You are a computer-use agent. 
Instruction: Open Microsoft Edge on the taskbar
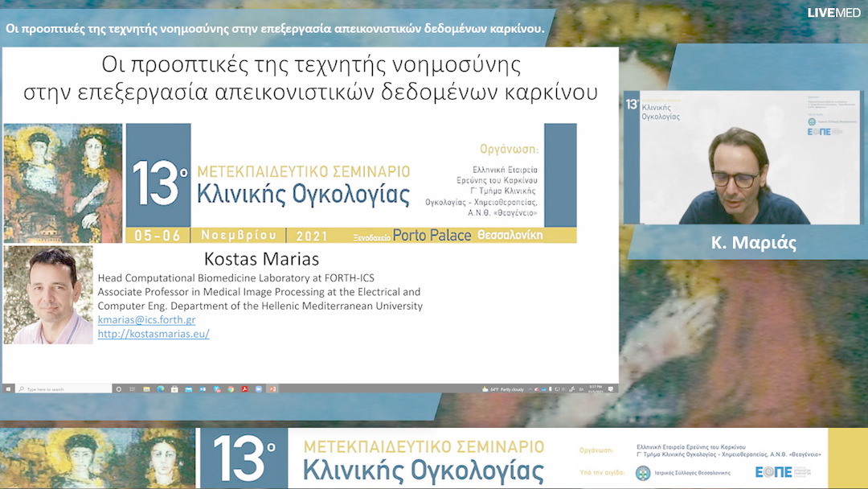point(161,390)
